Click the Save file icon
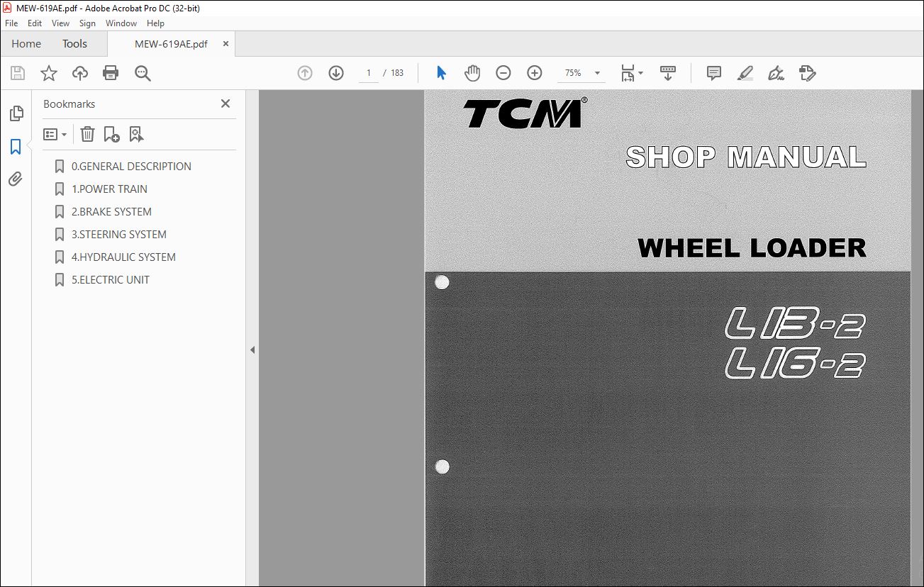Viewport: 924px width, 587px height. coord(18,73)
